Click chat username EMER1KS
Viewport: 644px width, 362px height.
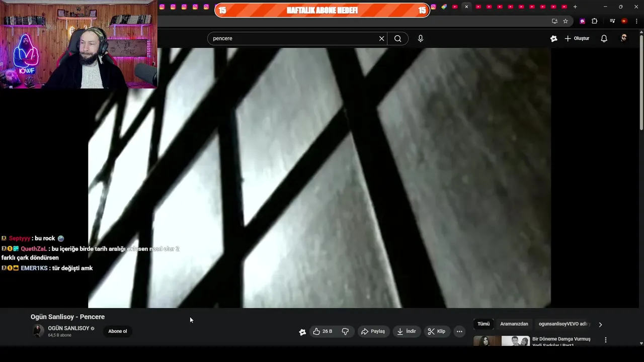click(34, 268)
